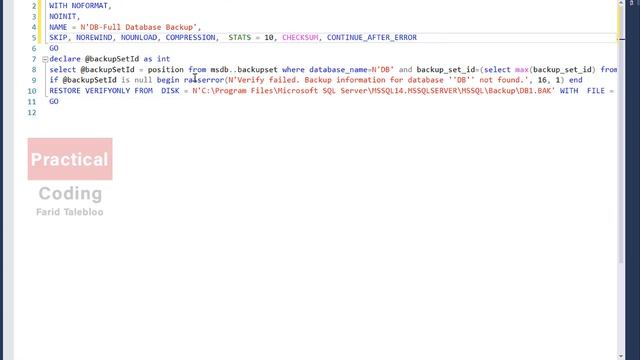Screen dimensions: 640x360
Task: Click the GO statement on line 6
Action: click(54, 48)
